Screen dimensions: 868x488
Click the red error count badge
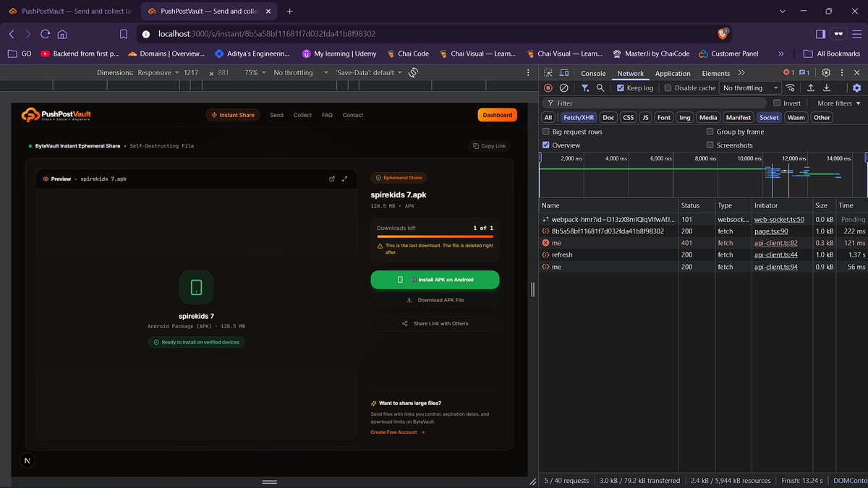tap(789, 73)
